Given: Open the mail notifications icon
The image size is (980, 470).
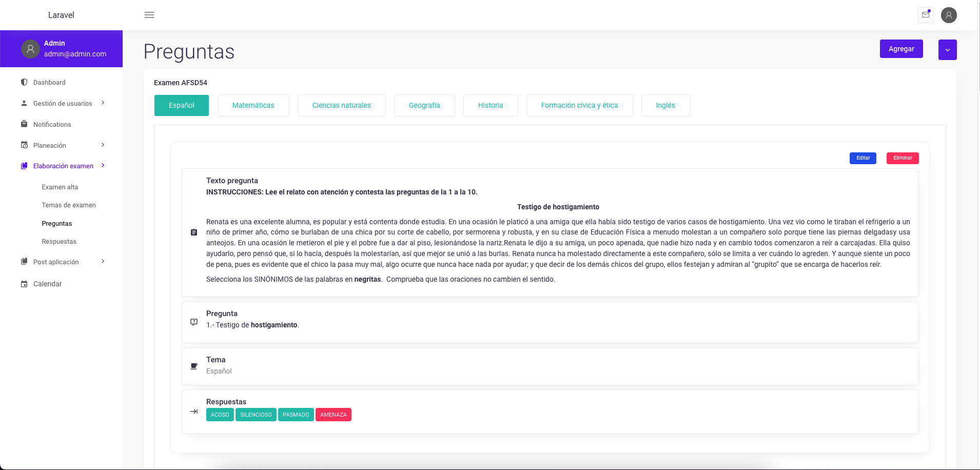Looking at the screenshot, I should [x=926, y=15].
